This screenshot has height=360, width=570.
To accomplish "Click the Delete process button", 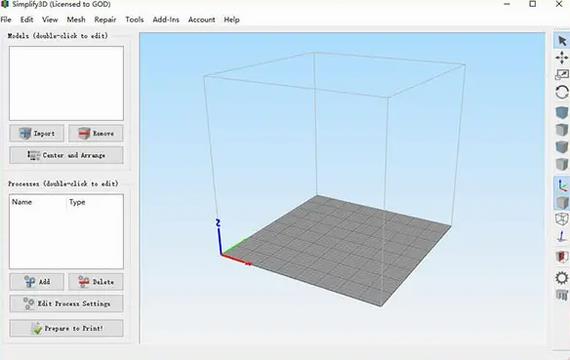I will [96, 282].
